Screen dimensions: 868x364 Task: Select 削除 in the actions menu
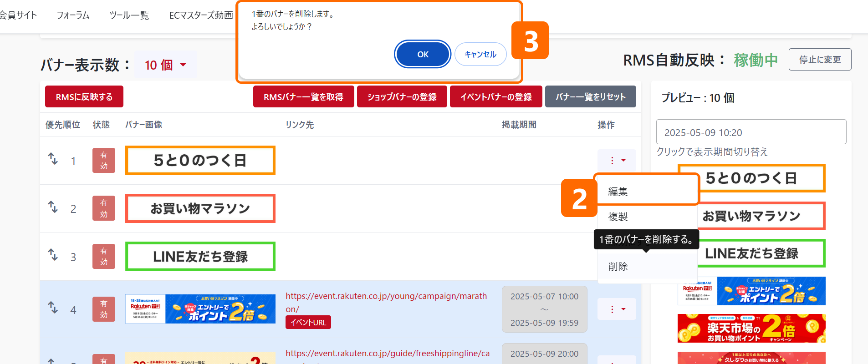(x=647, y=267)
